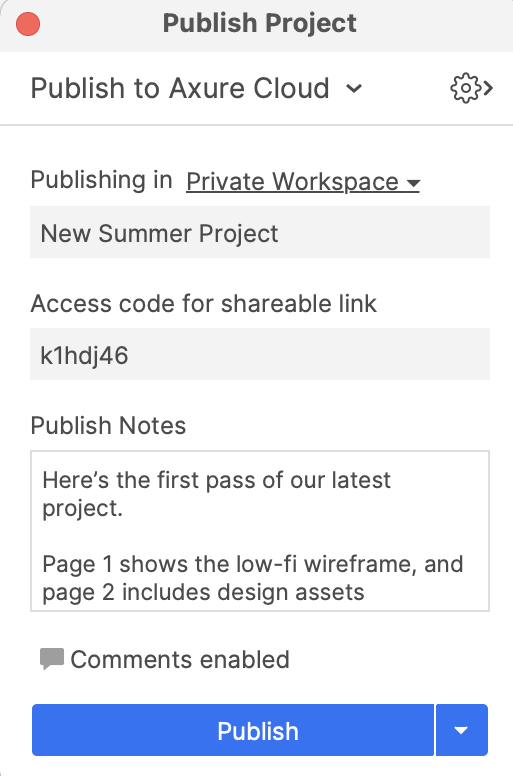Open the Private Workspace selector

[x=303, y=182]
